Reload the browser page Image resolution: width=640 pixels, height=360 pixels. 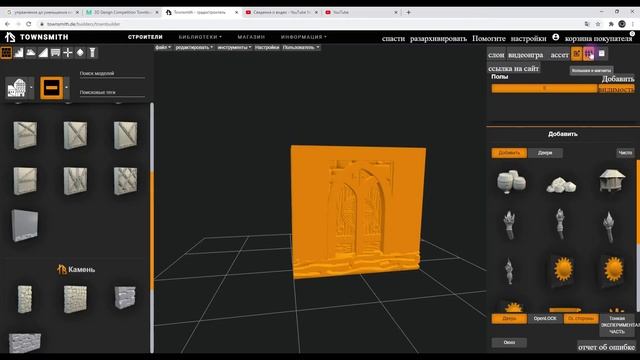click(29, 24)
